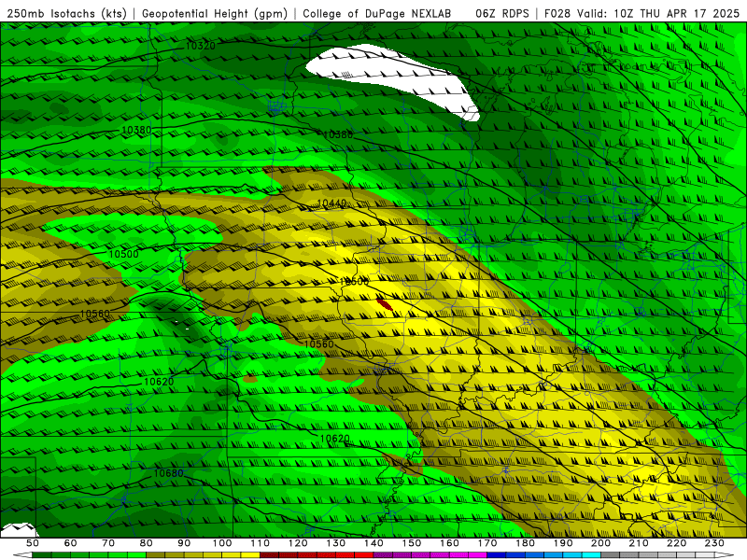Viewport: 747px width, 560px height.
Task: Pick the dark red swatch just after 110
Action: 270,555
